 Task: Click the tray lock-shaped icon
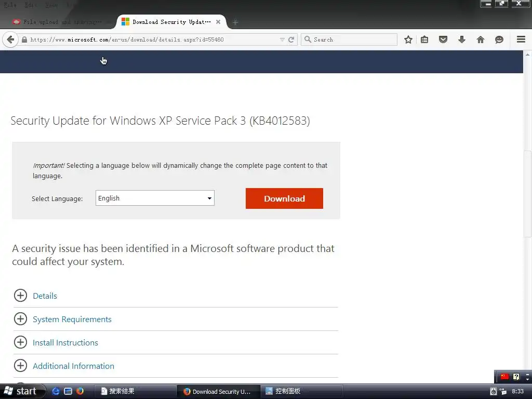tap(494, 392)
